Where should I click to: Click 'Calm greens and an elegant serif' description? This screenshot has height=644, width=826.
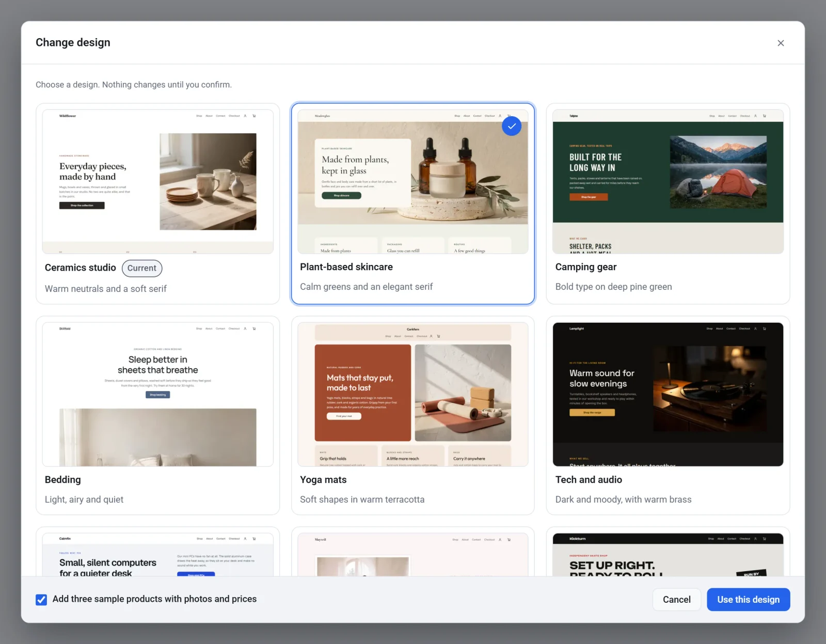tap(367, 287)
